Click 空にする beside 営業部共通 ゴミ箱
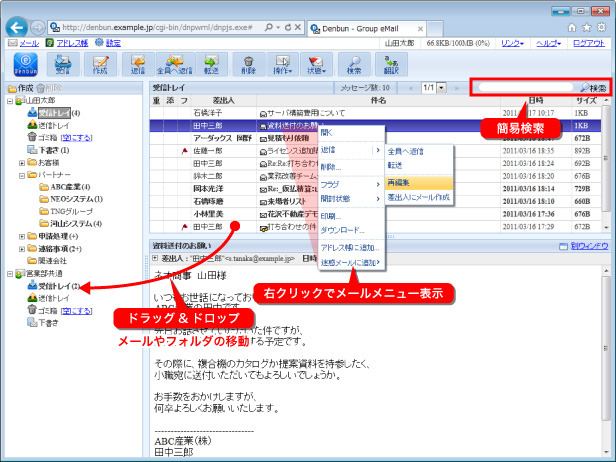 [x=76, y=311]
